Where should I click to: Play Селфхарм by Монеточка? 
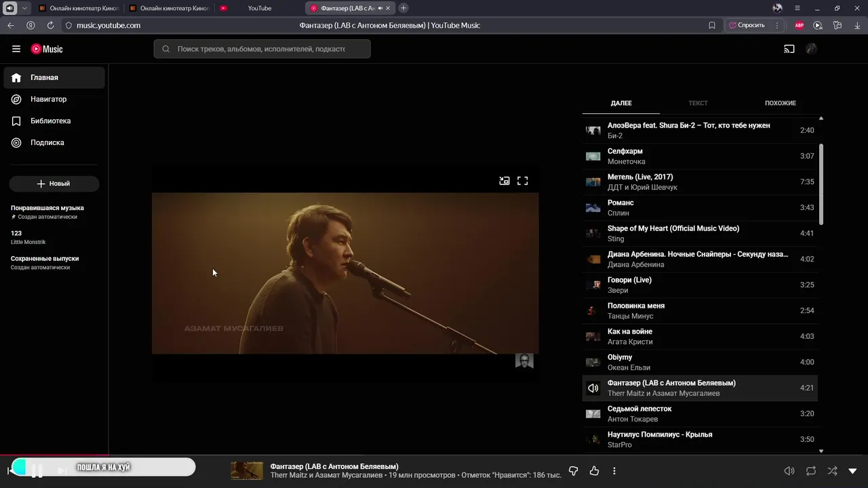pyautogui.click(x=700, y=156)
